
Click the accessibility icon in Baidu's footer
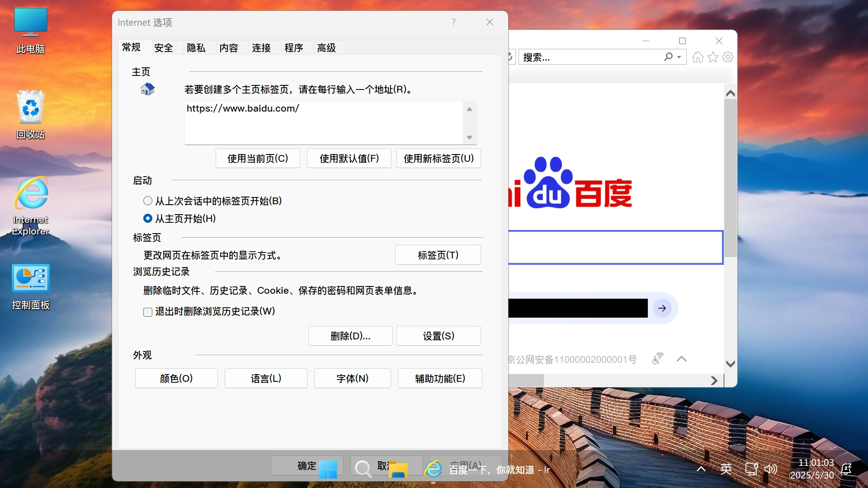tap(657, 359)
